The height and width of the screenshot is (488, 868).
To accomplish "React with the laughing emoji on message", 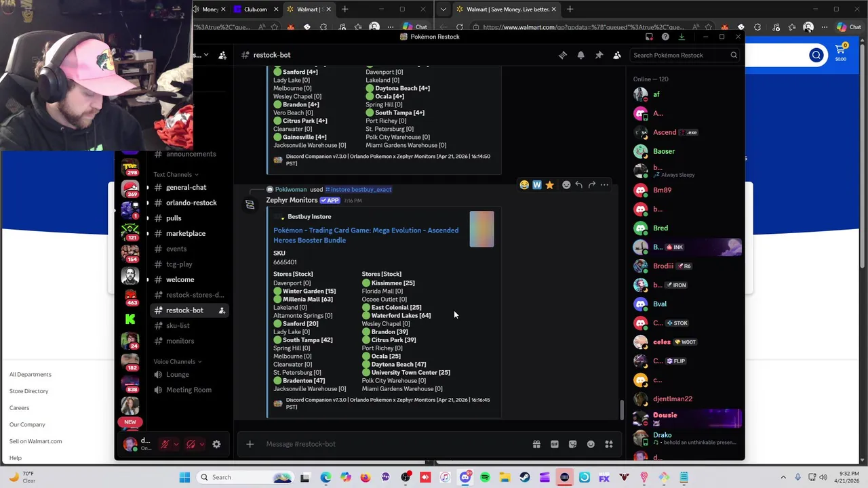I will click(x=524, y=184).
